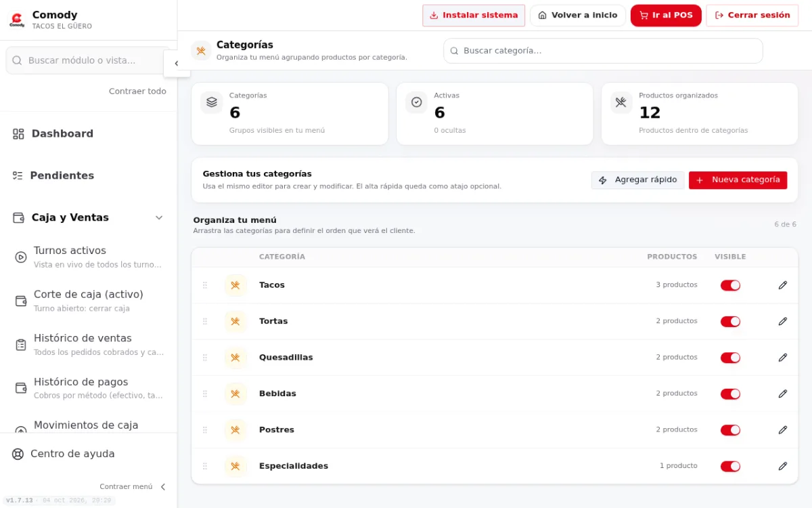Click the Especialidades category utensils icon
Image resolution: width=812 pixels, height=508 pixels.
pyautogui.click(x=235, y=466)
